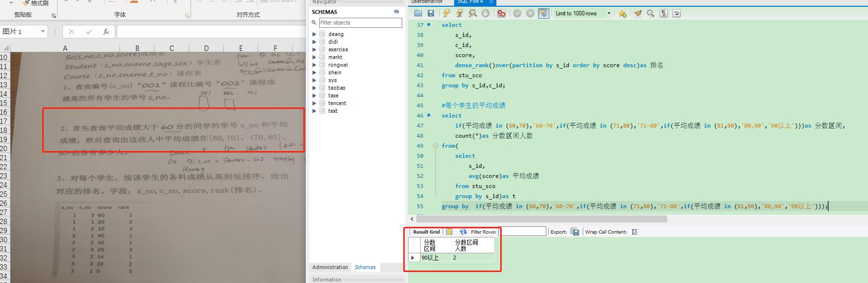Click the Result Grid button

(x=426, y=232)
